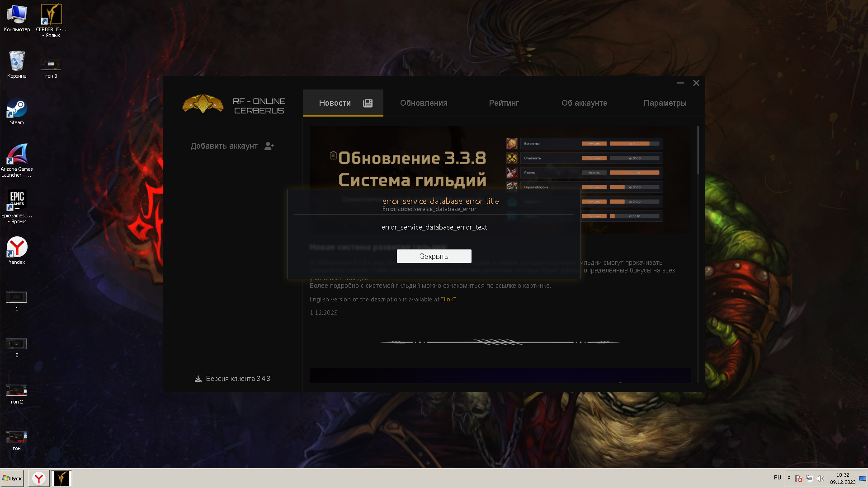Select the Steam desktop shortcut

(x=17, y=111)
